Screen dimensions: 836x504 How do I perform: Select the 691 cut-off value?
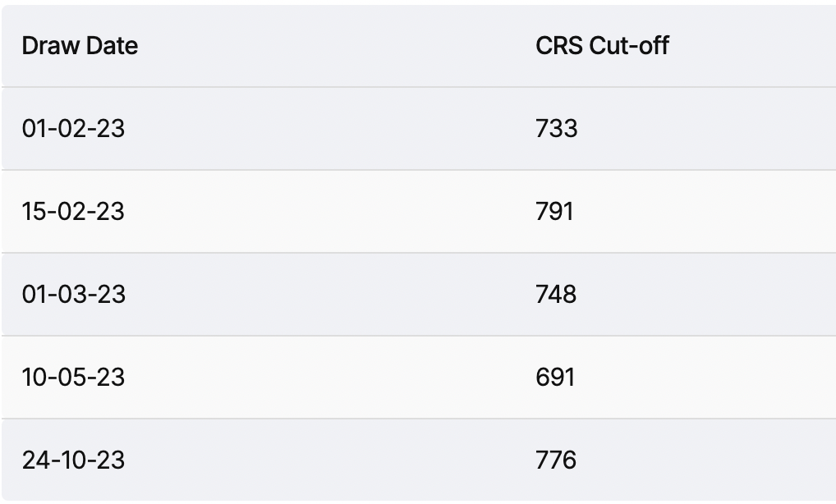pyautogui.click(x=555, y=378)
